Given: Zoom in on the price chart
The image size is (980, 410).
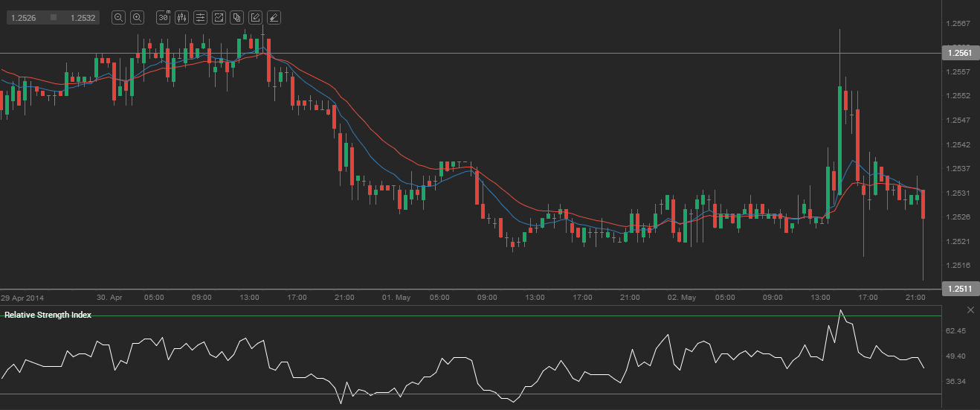Looking at the screenshot, I should tap(138, 17).
